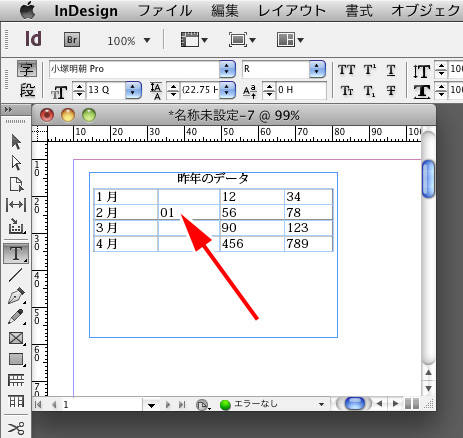This screenshot has height=438, width=463.
Task: Select the Gap tool
Action: click(16, 205)
